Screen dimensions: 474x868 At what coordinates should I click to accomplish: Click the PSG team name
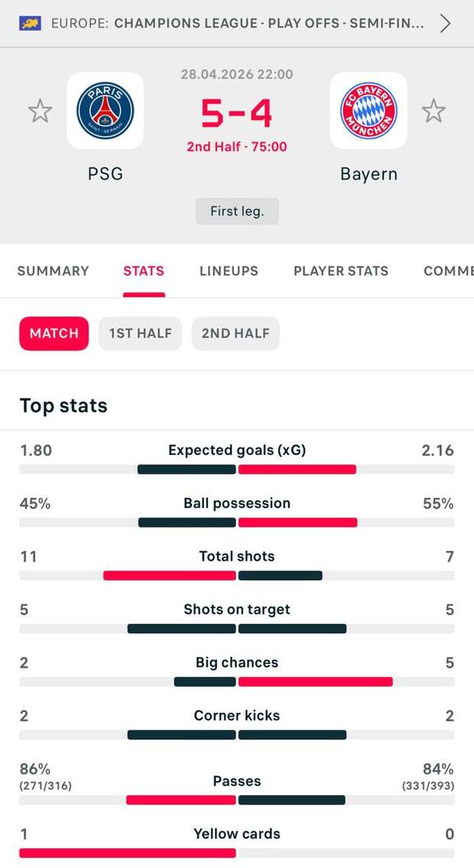(x=105, y=174)
